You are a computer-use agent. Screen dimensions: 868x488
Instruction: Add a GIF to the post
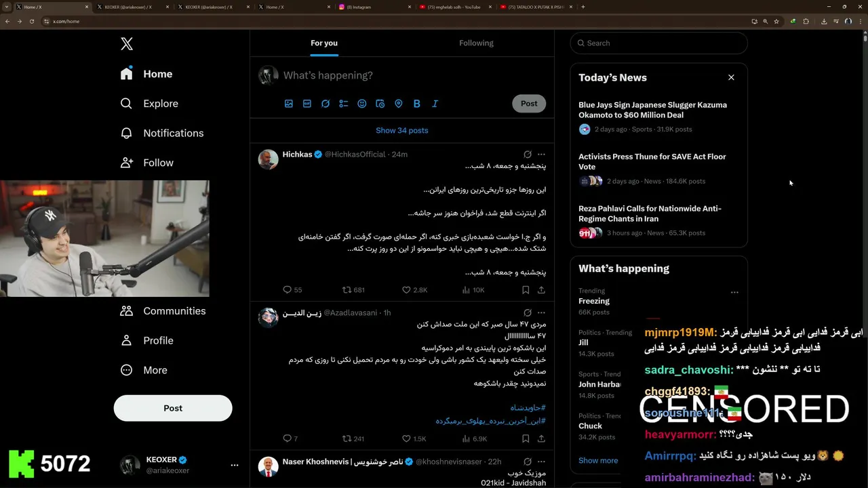(307, 104)
